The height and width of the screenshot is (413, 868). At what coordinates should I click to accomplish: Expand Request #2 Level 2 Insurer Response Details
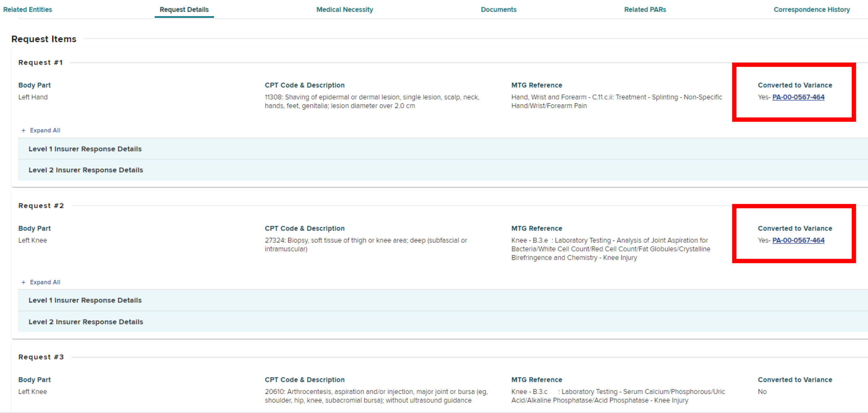(x=86, y=322)
